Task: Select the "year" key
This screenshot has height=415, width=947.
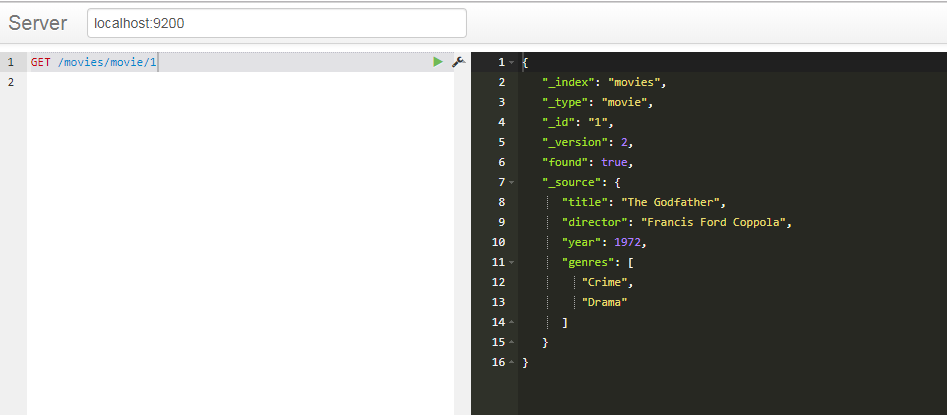Action: click(583, 242)
